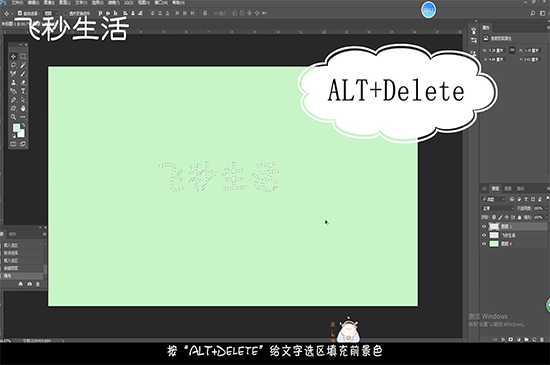Switch to the 3D panel tab
The height and width of the screenshot is (365, 550).
pyautogui.click(x=484, y=189)
